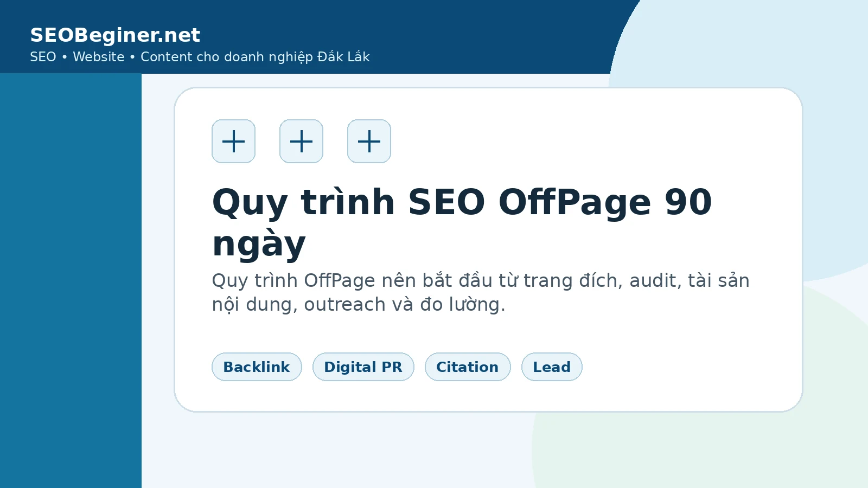Select the Backlink tag

tap(257, 367)
